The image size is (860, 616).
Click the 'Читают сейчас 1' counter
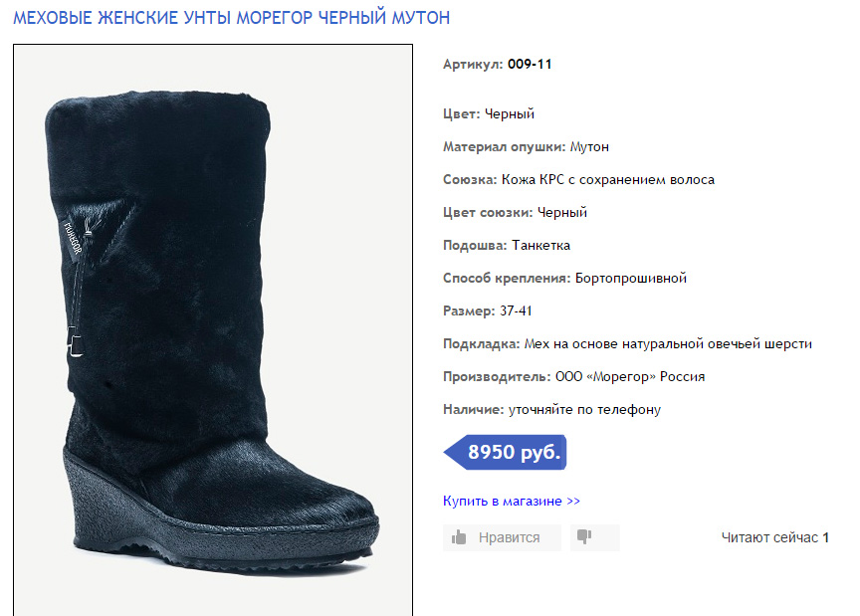pos(775,537)
